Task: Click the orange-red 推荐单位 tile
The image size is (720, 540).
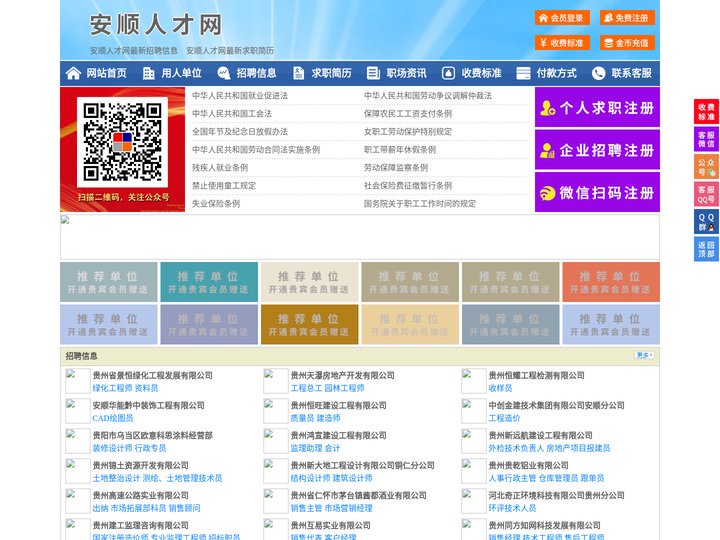Action: [x=611, y=282]
